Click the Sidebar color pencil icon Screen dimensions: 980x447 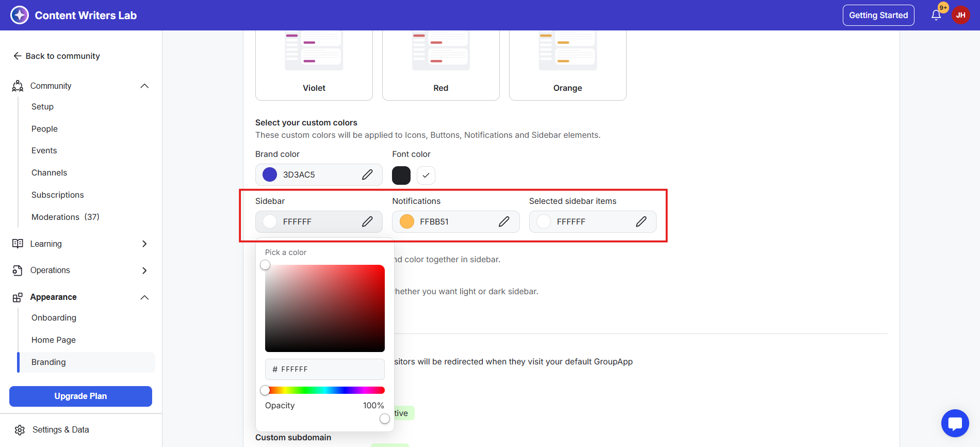(367, 221)
